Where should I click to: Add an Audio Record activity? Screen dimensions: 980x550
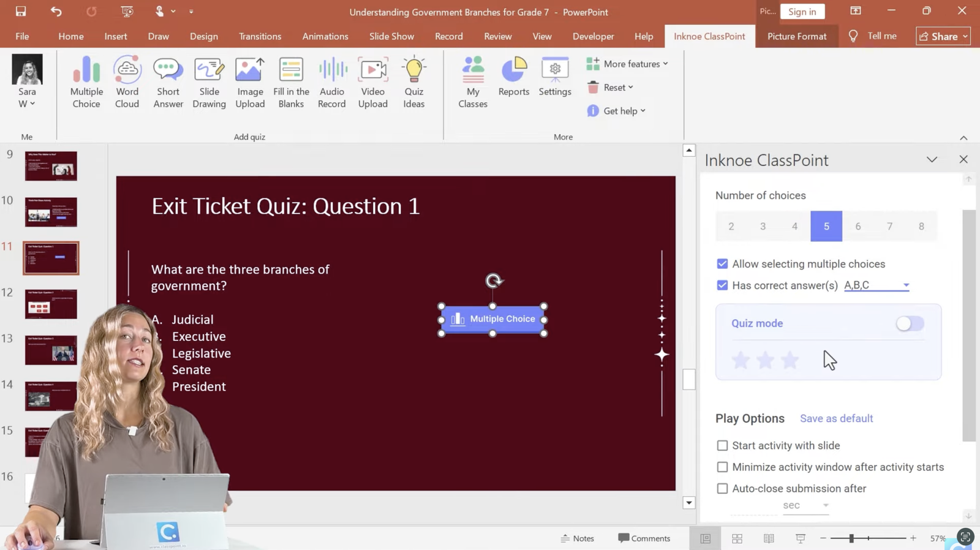coord(332,82)
